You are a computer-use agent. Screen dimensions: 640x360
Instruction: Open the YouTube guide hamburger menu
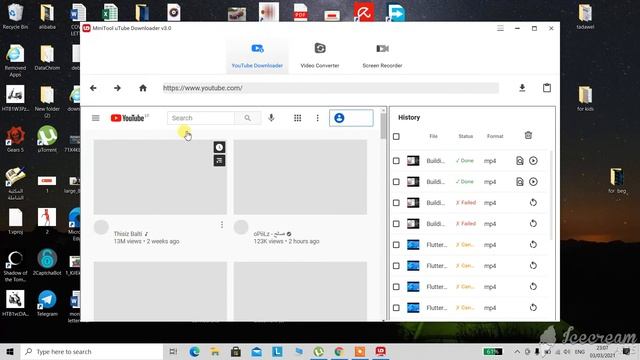click(x=96, y=118)
